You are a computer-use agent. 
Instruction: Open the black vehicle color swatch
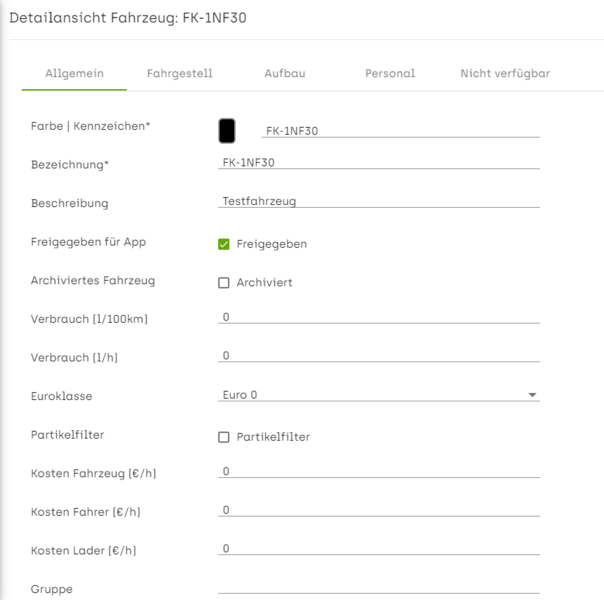[227, 131]
